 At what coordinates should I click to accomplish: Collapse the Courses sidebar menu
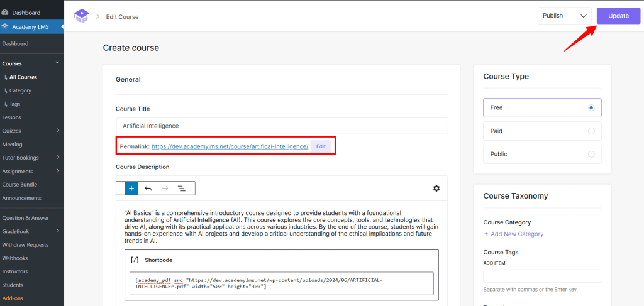pyautogui.click(x=57, y=63)
